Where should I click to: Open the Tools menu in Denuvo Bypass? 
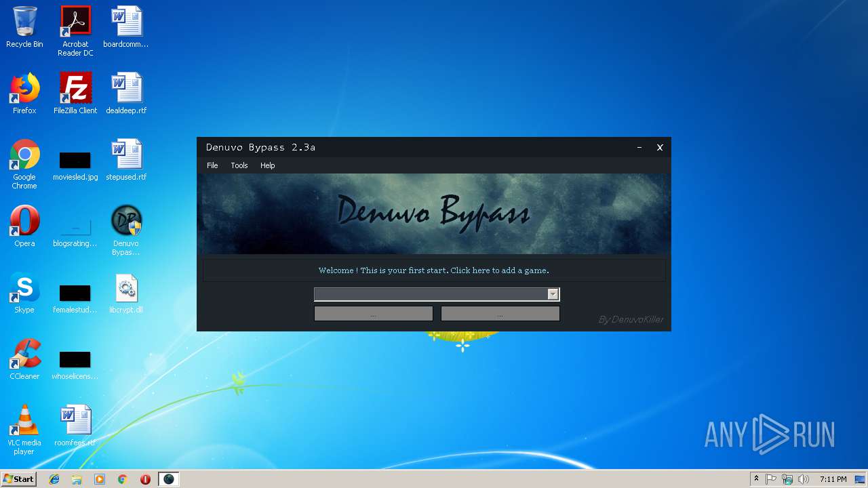239,165
